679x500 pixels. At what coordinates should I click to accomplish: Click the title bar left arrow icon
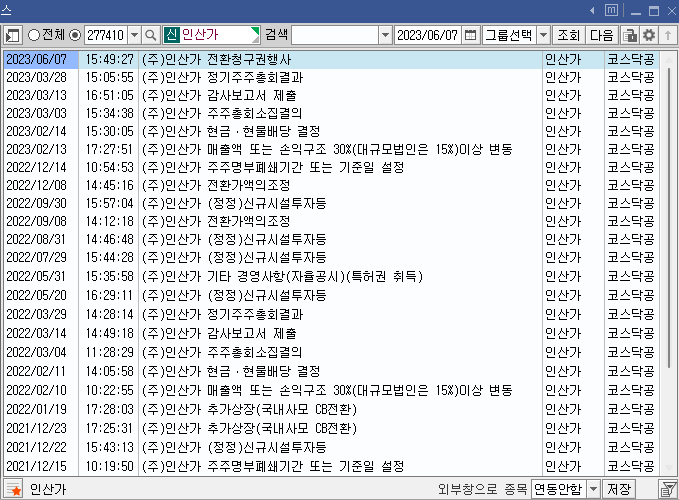(592, 10)
